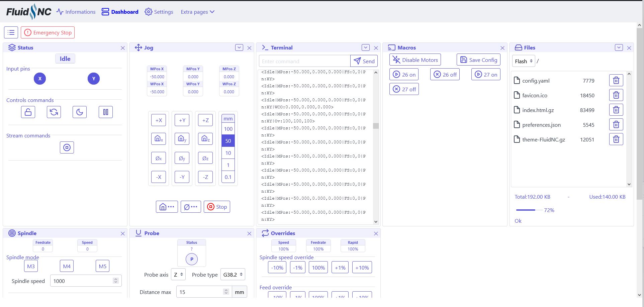Home the X axis
Screen dimensions: 644x307
159,138
